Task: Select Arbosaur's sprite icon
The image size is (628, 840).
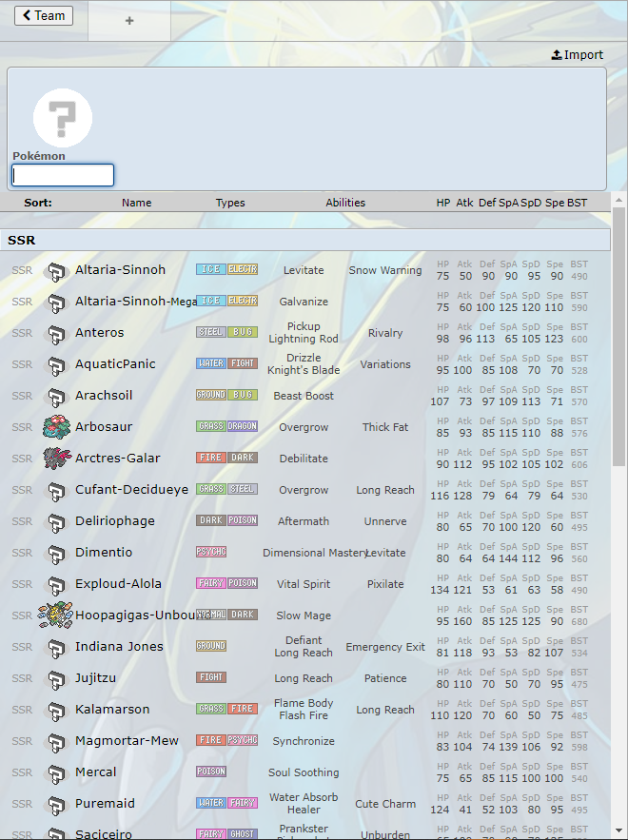Action: 57,427
